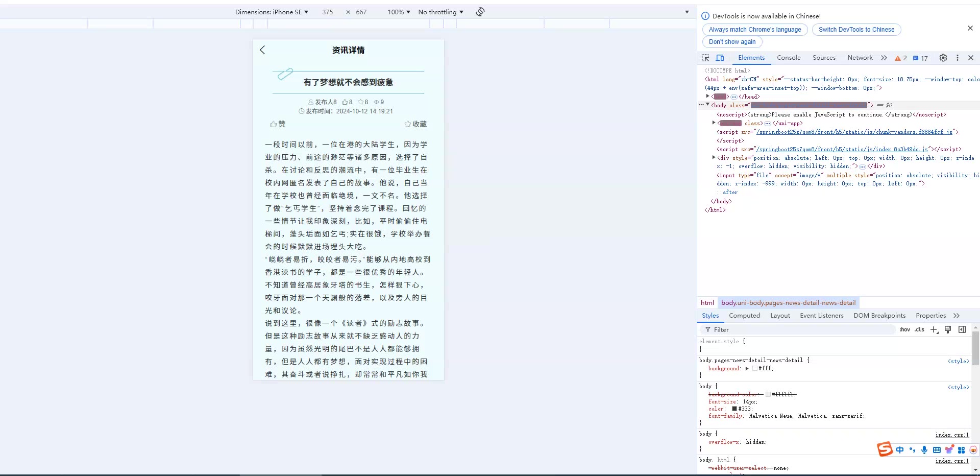Click the publisher 发布人8 user icon

click(x=311, y=102)
